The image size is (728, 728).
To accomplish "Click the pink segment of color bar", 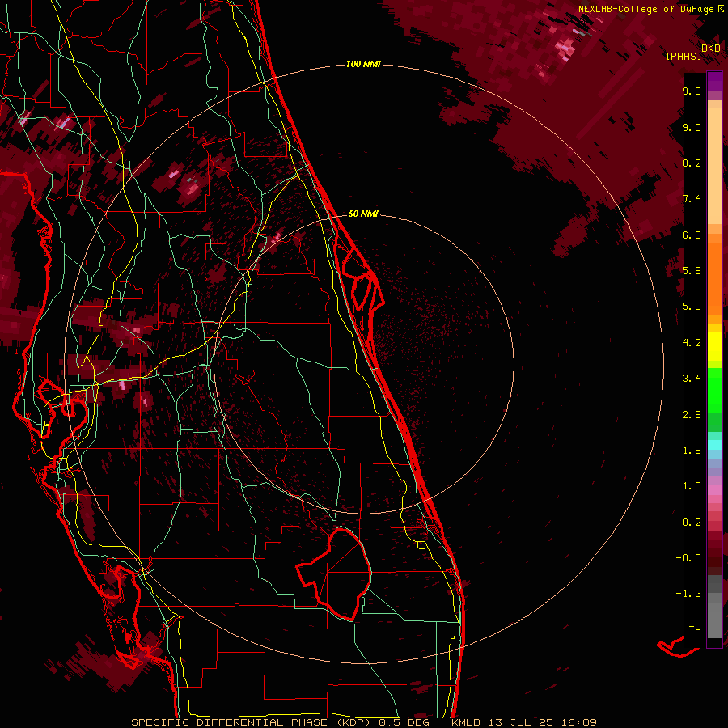I will [x=714, y=490].
